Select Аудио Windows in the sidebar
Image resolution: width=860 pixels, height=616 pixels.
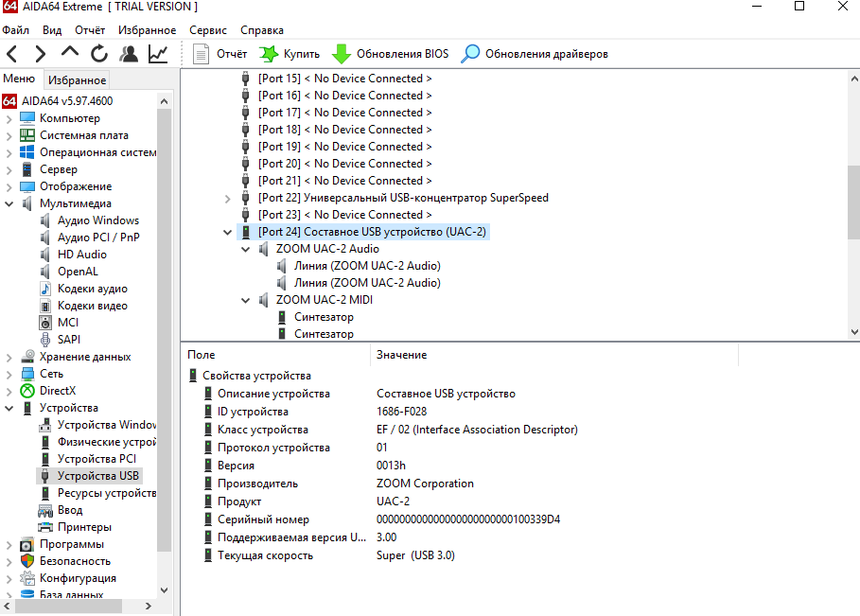[x=98, y=220]
